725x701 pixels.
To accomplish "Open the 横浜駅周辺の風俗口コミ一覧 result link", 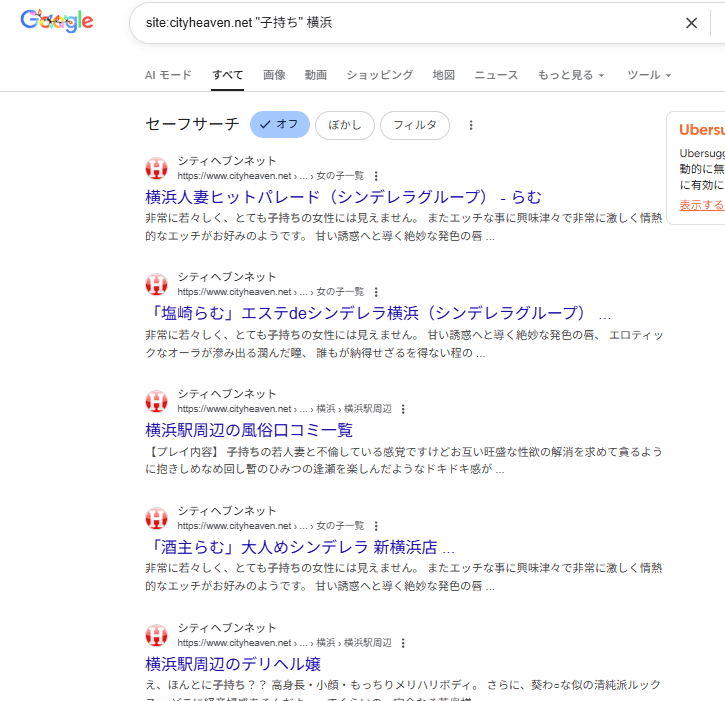I will coord(249,430).
